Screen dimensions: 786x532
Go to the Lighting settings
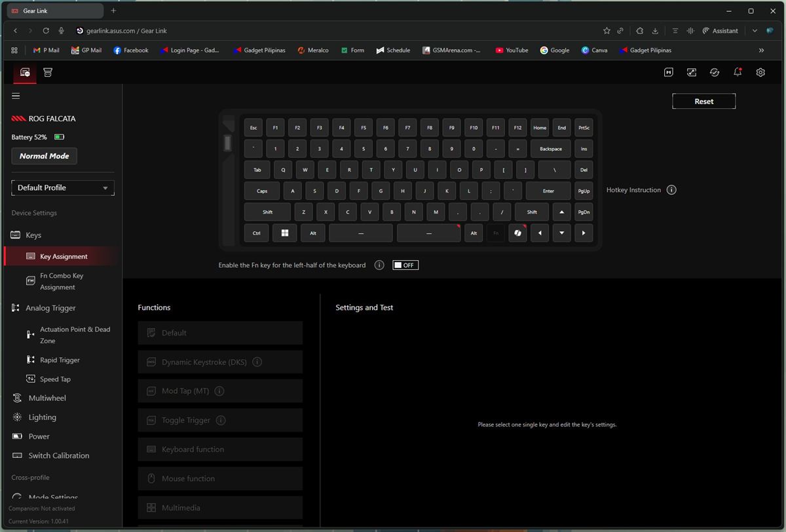tap(42, 417)
